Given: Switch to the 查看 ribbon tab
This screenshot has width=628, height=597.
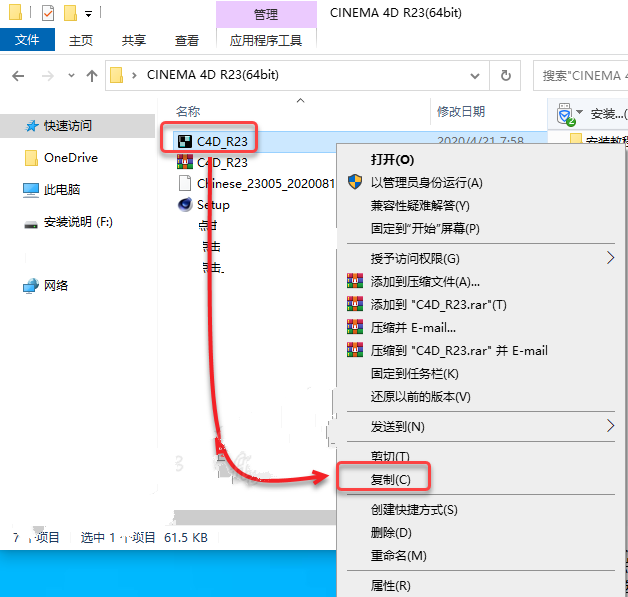Looking at the screenshot, I should [187, 40].
